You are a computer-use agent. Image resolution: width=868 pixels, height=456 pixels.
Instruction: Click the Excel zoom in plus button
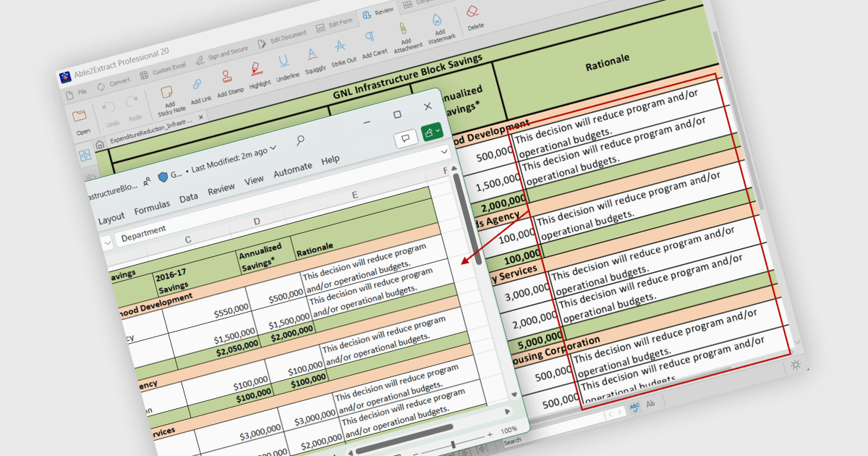tap(490, 435)
